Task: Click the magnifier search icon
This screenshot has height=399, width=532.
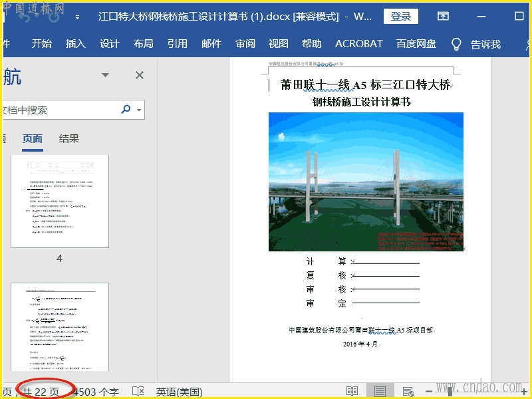Action: (126, 109)
